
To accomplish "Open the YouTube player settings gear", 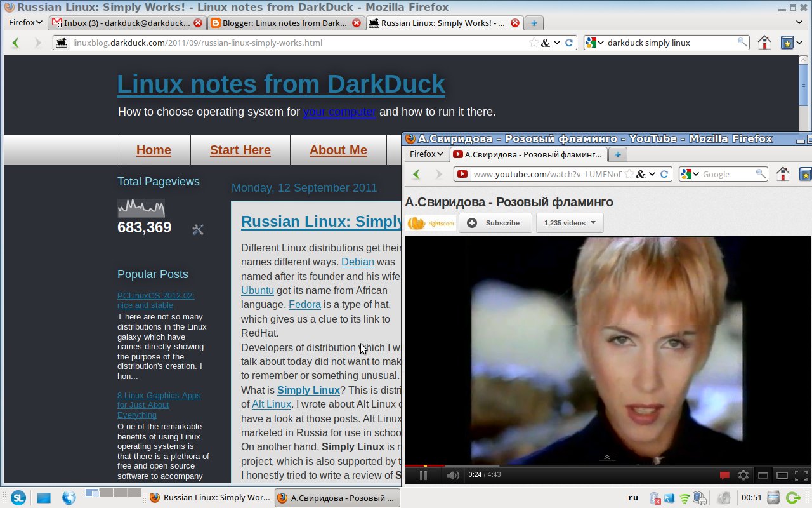I will click(743, 474).
